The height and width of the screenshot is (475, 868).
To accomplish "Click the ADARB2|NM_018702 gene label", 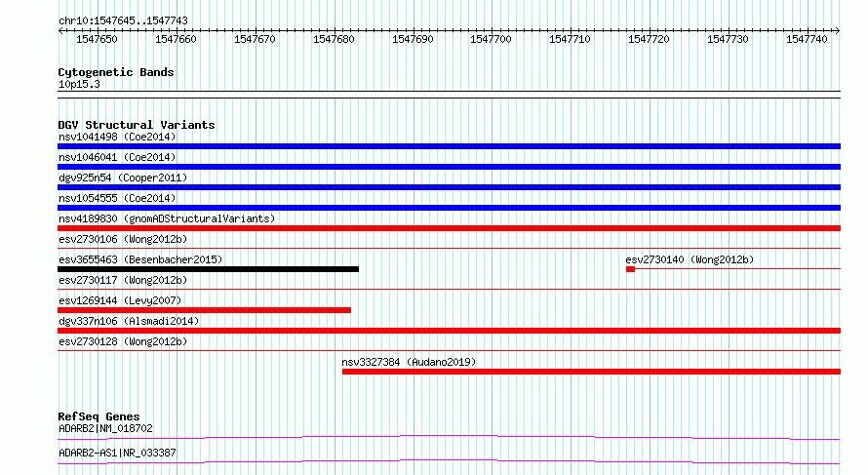I will [105, 428].
